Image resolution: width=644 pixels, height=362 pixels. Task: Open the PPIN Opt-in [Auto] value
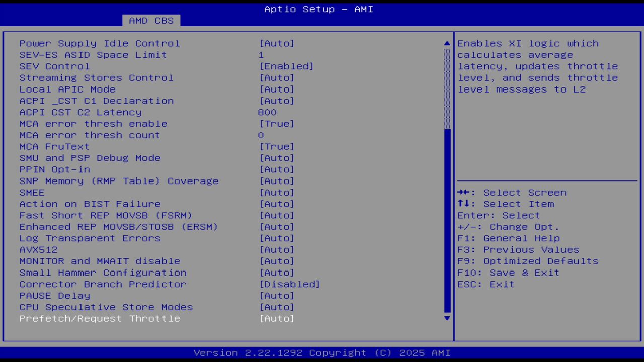click(x=277, y=169)
